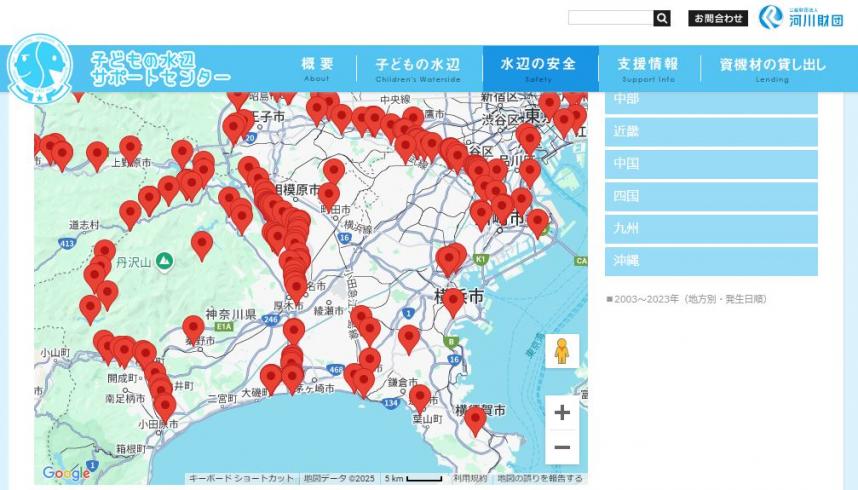Click the 子どもの水辺サポートセンター title text

point(160,69)
